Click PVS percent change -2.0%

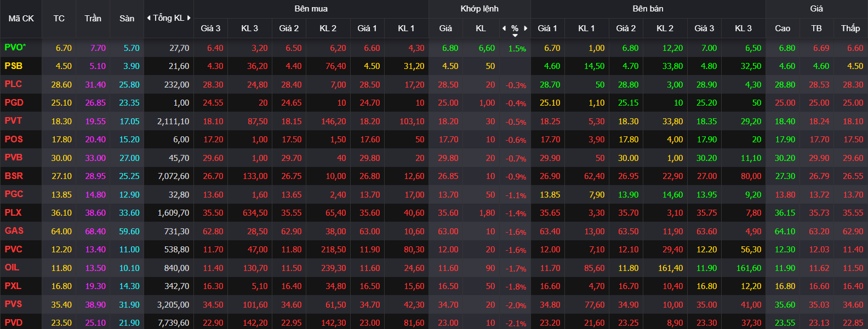(x=516, y=305)
